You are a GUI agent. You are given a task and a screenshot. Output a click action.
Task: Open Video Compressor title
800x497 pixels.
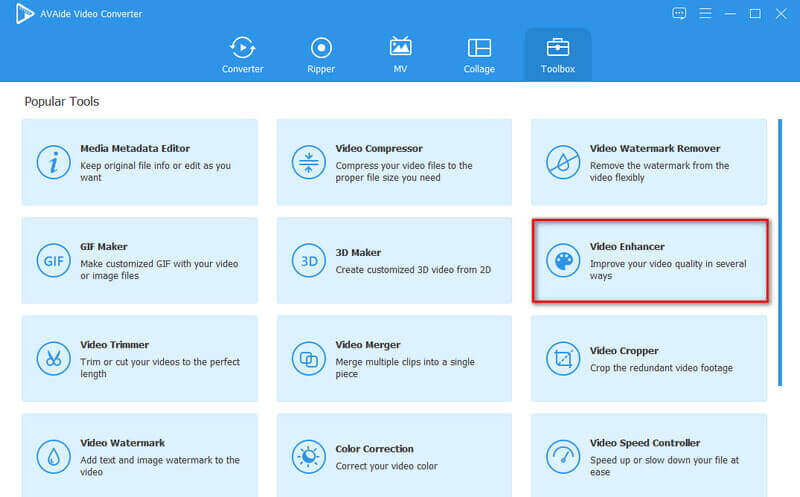379,148
